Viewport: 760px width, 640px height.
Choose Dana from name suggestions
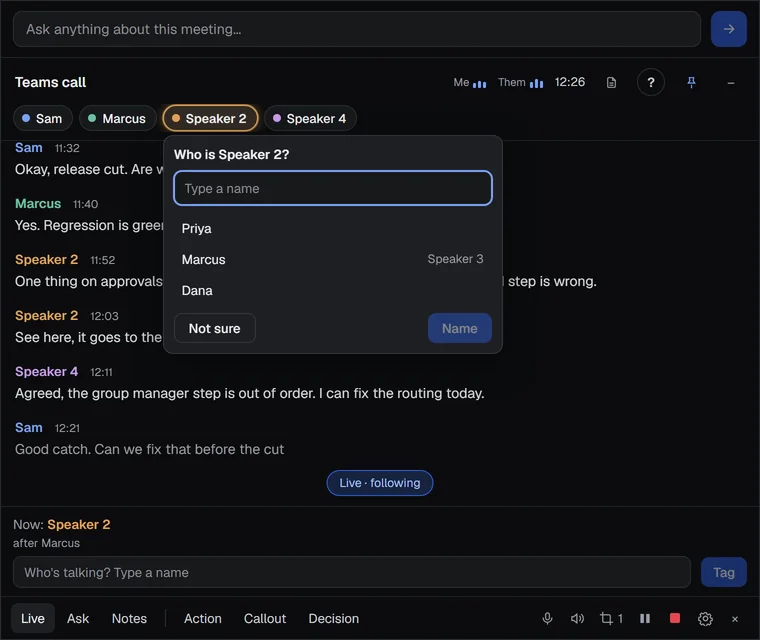(x=332, y=290)
